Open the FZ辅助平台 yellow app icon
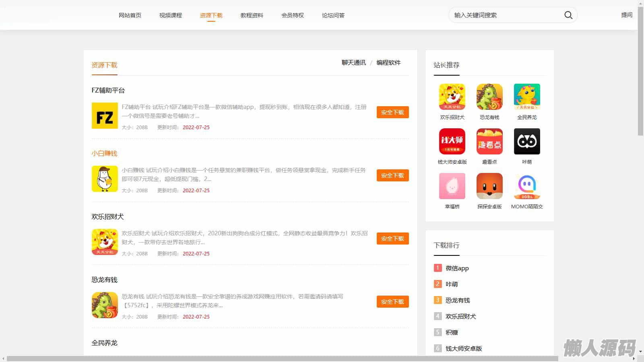Viewport: 644px width, 362px height. pos(105,116)
